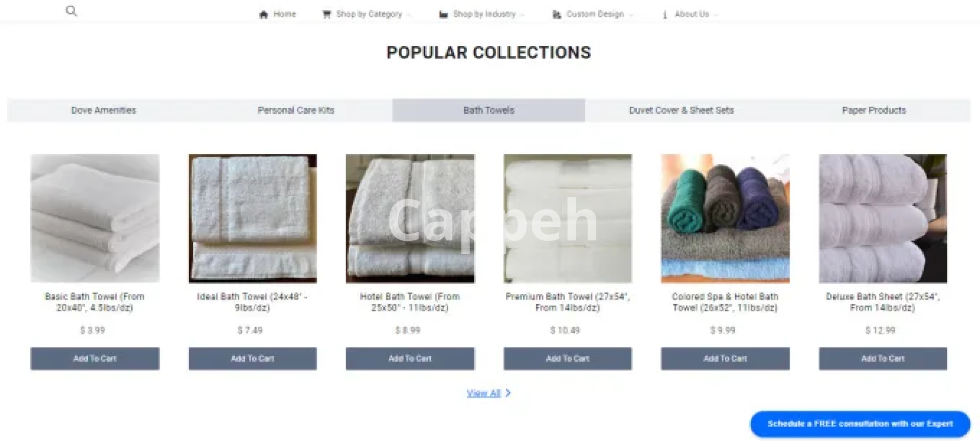Viewport: 980px width, 441px height.
Task: Click the View All link
Action: click(x=483, y=393)
